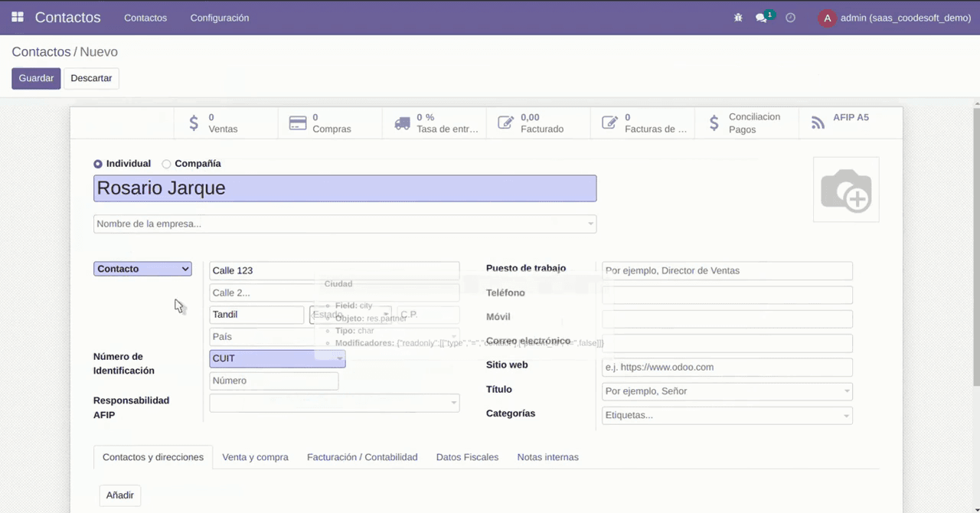The height and width of the screenshot is (513, 980).
Task: Switch to the Venta y compra tab
Action: pyautogui.click(x=256, y=457)
